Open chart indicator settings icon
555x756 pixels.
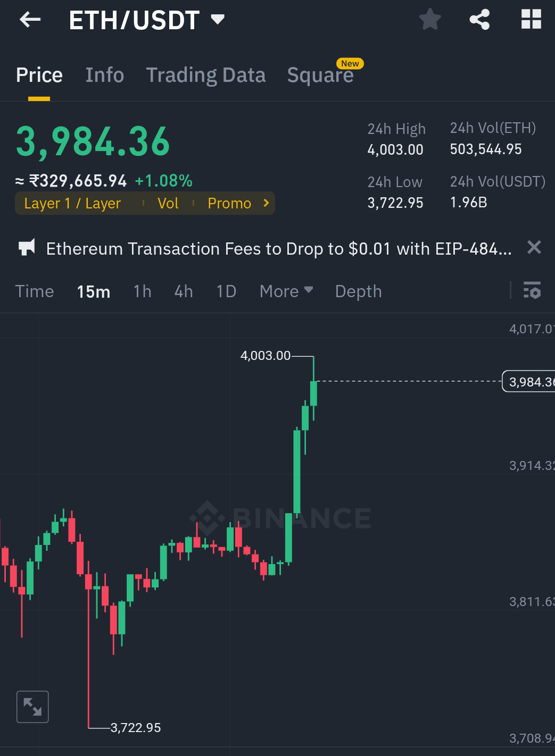(x=532, y=290)
